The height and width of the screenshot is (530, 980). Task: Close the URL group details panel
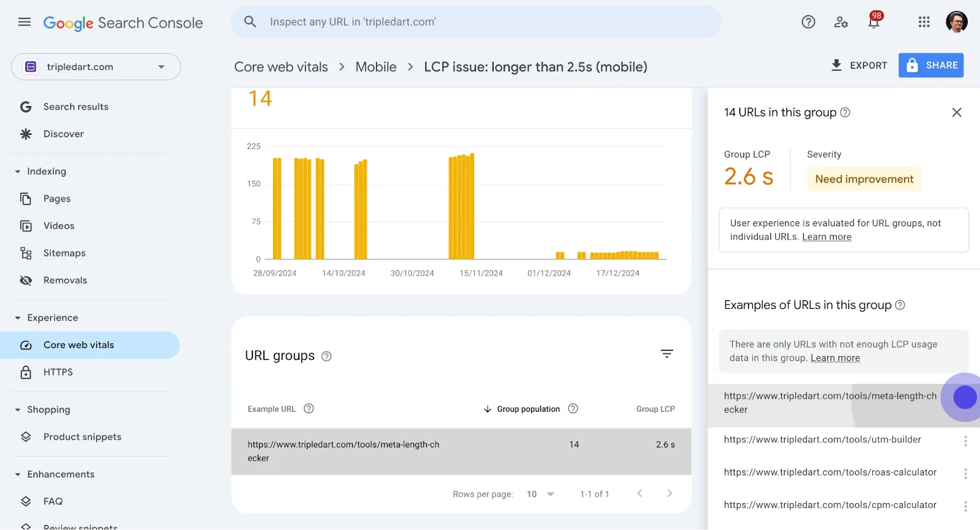[957, 113]
